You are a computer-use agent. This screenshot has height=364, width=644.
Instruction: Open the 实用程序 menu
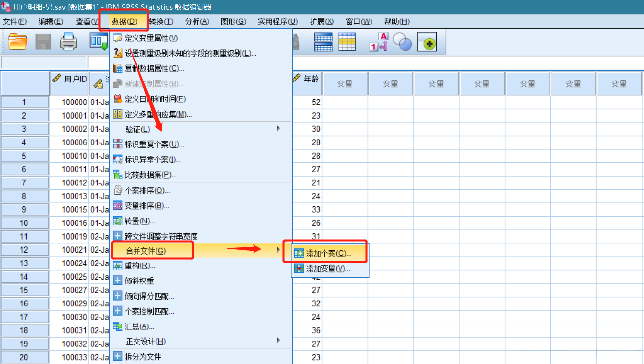click(x=278, y=21)
